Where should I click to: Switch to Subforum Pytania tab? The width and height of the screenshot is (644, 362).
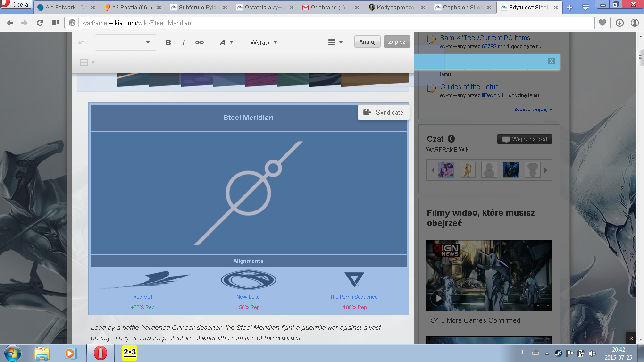[x=198, y=8]
